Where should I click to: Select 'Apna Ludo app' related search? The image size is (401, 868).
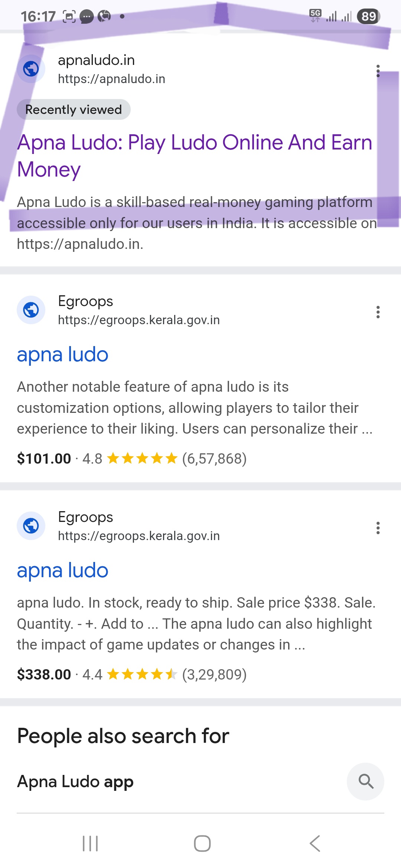pos(75,782)
